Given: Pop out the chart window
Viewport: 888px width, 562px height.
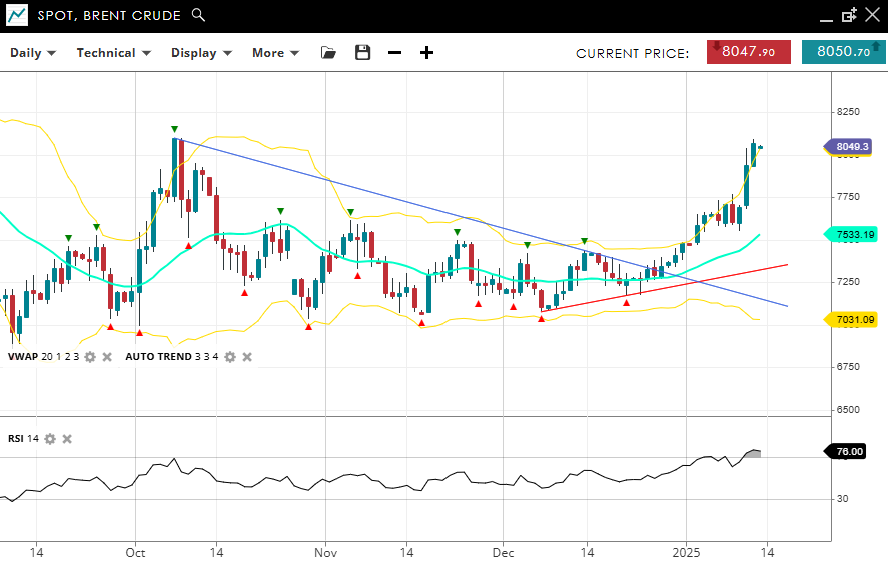Looking at the screenshot, I should pos(849,15).
